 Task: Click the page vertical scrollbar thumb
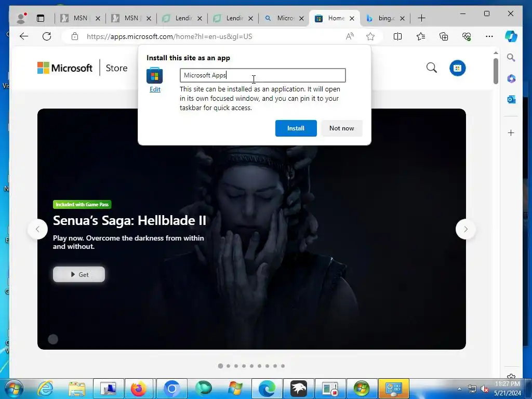click(x=496, y=71)
